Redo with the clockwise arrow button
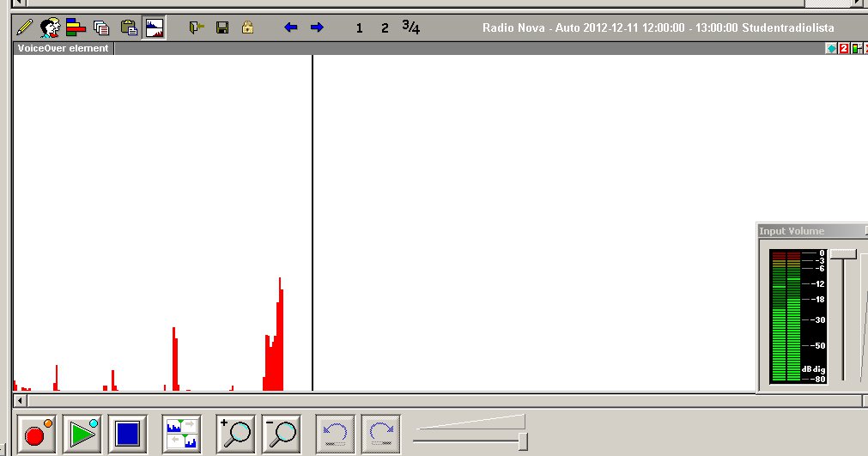Image resolution: width=868 pixels, height=456 pixels. pos(381,434)
